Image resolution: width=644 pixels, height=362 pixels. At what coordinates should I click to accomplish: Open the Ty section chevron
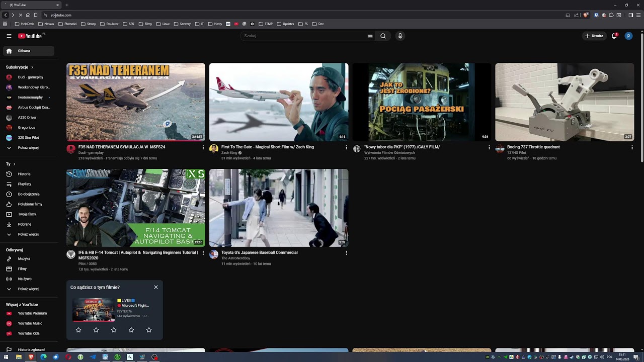coord(14,164)
